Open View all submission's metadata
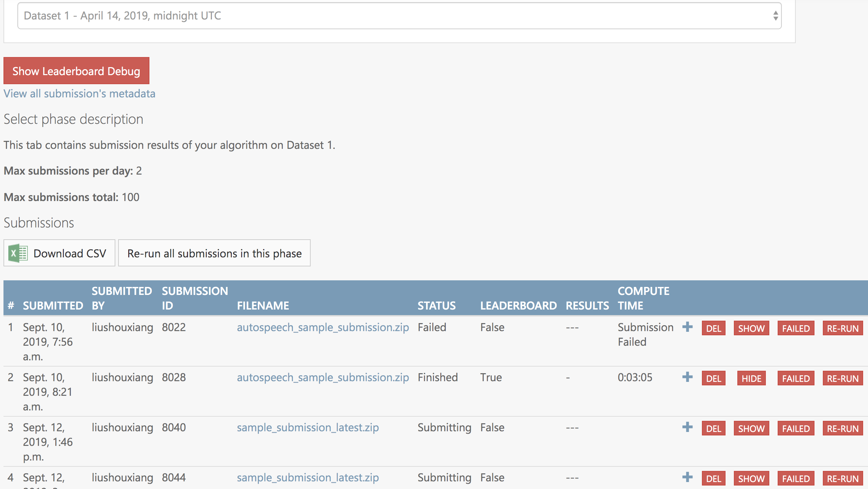Viewport: 868px width, 489px height. (x=79, y=93)
